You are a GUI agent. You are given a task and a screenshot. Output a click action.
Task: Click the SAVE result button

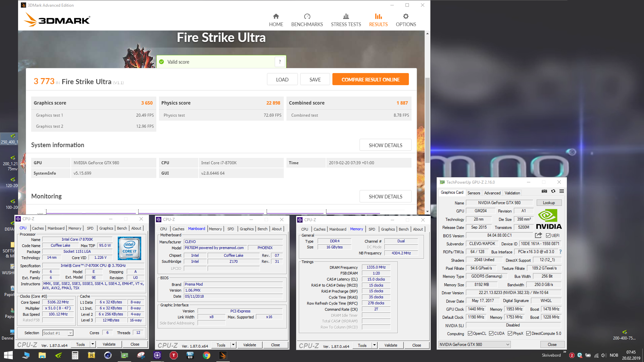point(315,79)
